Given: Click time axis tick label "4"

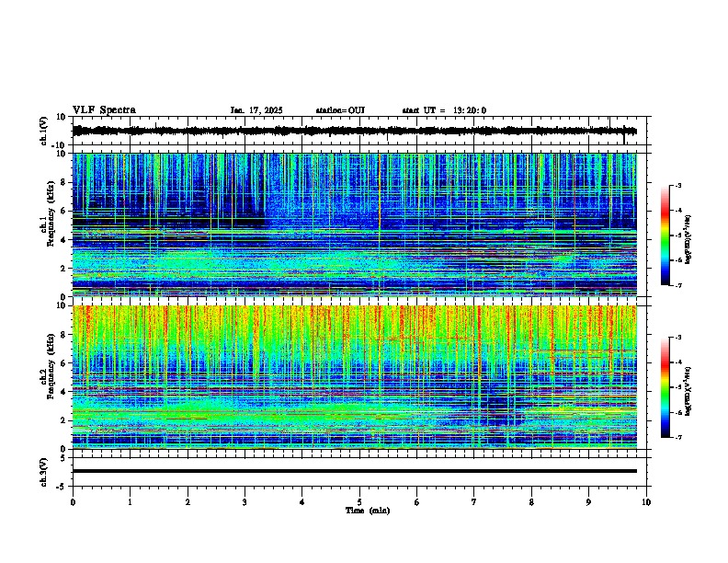Looking at the screenshot, I should (302, 502).
